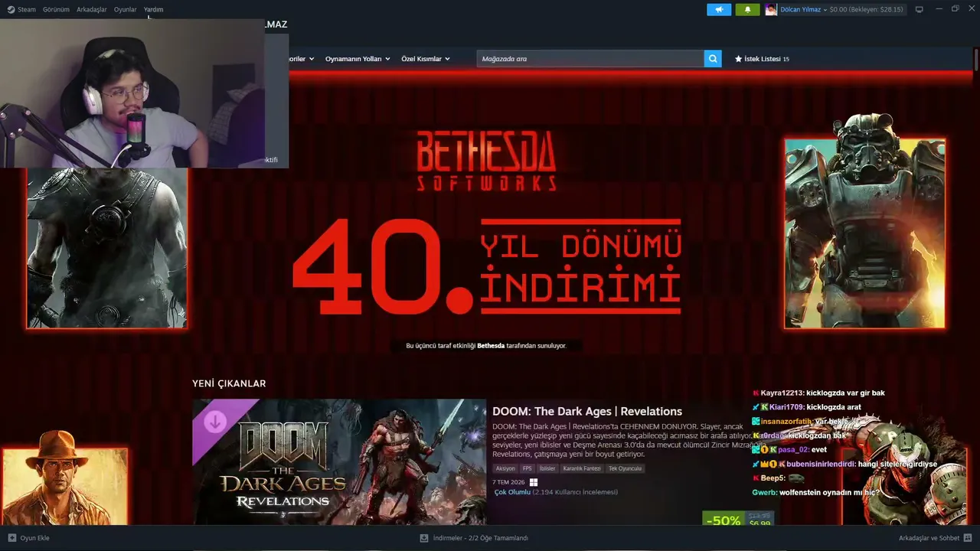Select the İblisler tag
Screen dimensions: 980x551
pyautogui.click(x=547, y=468)
